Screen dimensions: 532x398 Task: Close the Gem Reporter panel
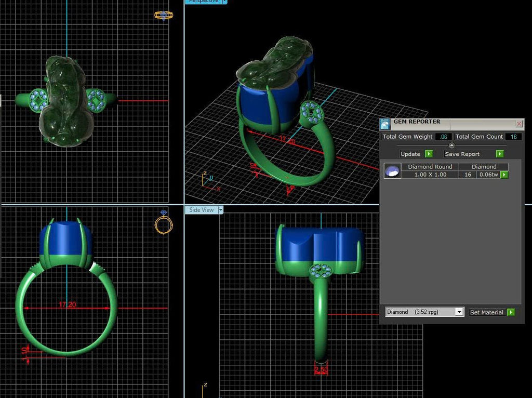519,124
